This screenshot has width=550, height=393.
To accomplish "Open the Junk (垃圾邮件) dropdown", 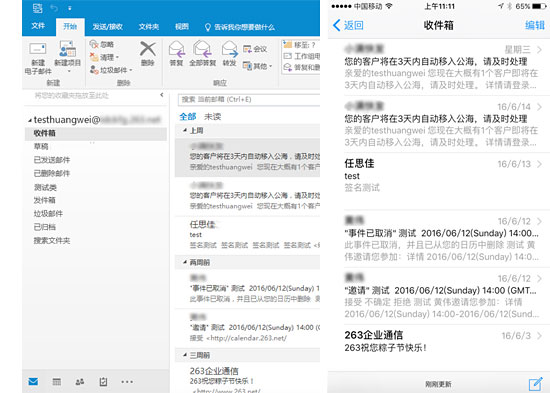I will pos(111,70).
